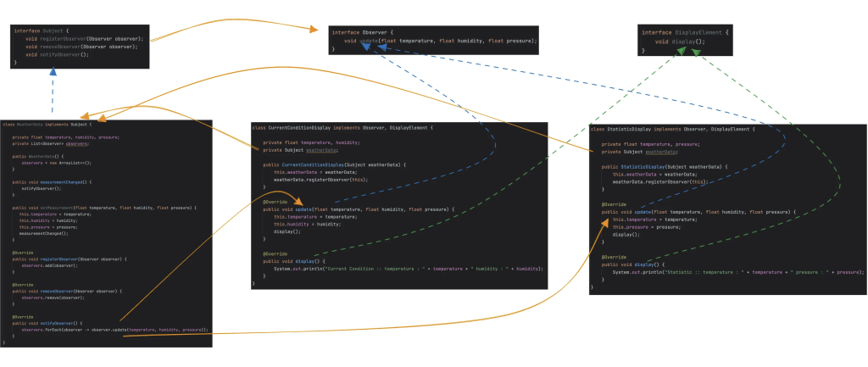Click the Observer interface code block
The height and width of the screenshot is (367, 868).
434,41
